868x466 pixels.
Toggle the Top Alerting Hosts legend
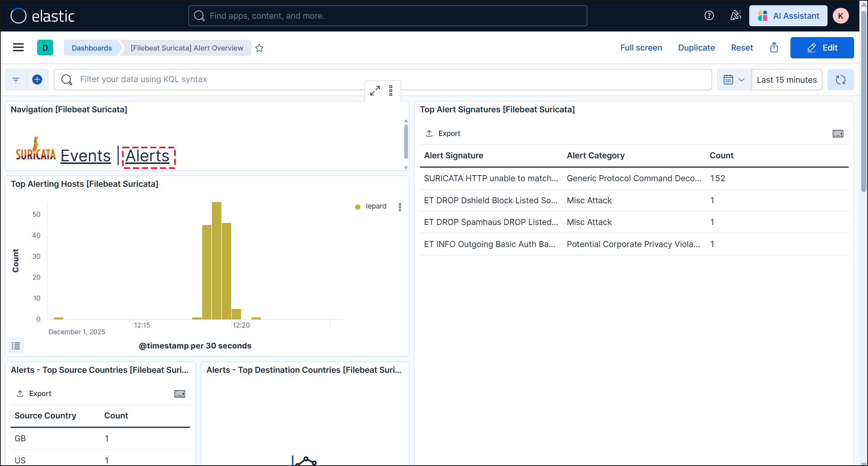(16, 345)
